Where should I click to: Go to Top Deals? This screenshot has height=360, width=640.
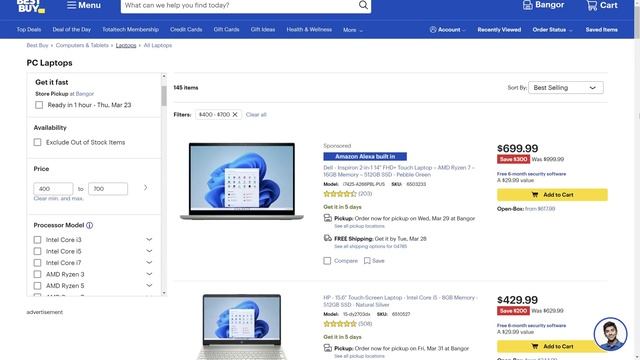pos(29,29)
